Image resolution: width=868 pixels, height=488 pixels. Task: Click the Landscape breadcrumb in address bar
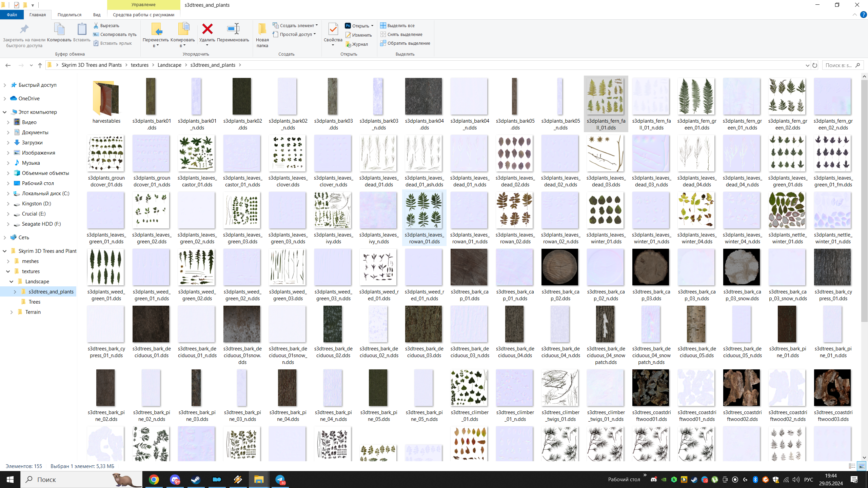click(x=169, y=65)
